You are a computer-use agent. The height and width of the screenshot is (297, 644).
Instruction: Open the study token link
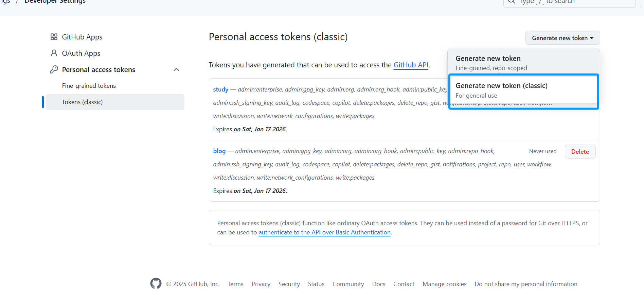point(221,89)
